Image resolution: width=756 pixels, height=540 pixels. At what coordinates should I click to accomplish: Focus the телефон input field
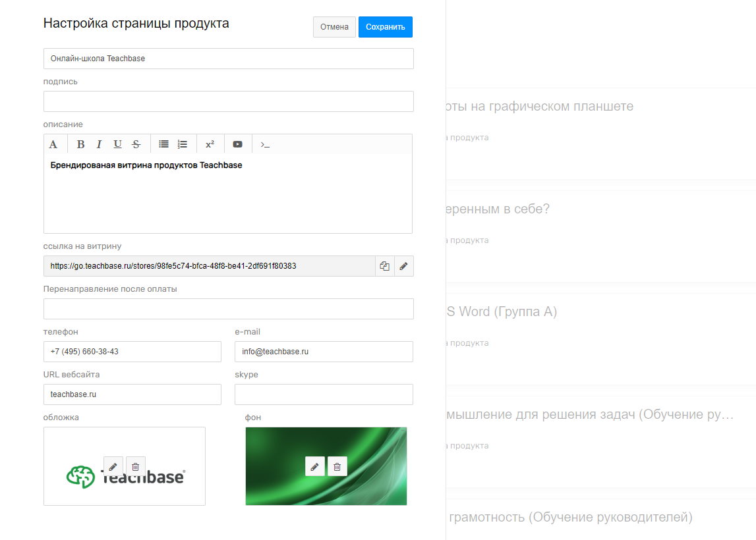[132, 352]
